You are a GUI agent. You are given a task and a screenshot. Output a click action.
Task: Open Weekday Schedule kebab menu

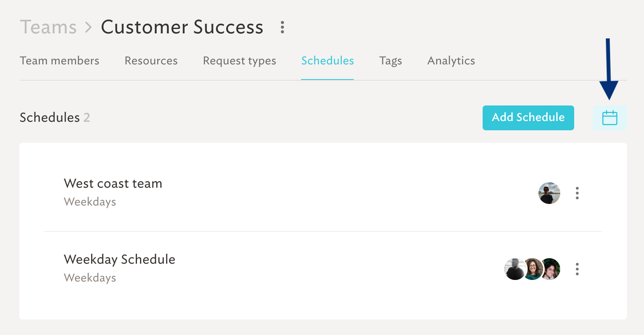tap(577, 269)
